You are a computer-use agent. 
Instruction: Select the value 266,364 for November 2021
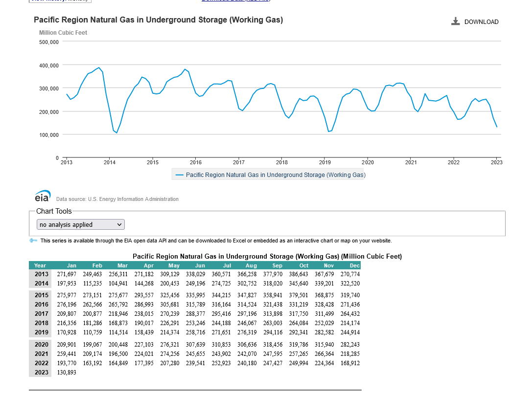pos(324,353)
